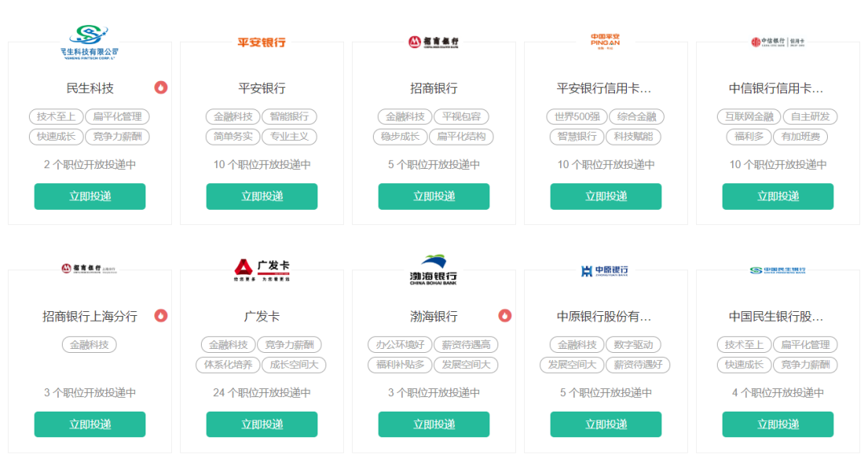Click the 中国平安 PING AN logo
This screenshot has height=459, width=868.
[x=605, y=42]
